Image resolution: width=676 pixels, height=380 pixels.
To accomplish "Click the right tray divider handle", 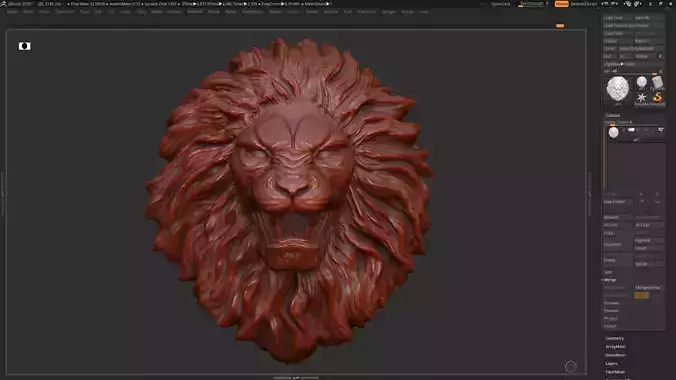I will pyautogui.click(x=590, y=194).
